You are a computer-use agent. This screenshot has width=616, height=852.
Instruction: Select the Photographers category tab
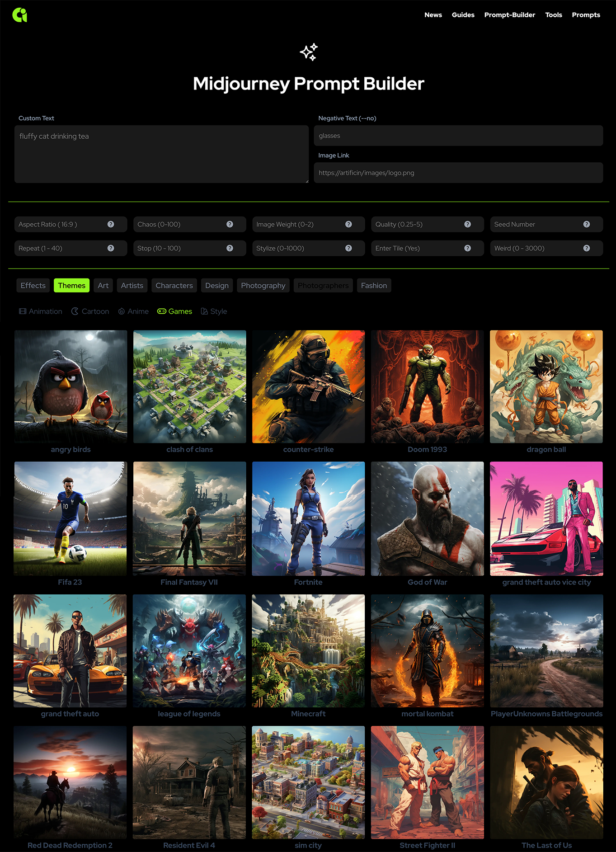click(323, 286)
